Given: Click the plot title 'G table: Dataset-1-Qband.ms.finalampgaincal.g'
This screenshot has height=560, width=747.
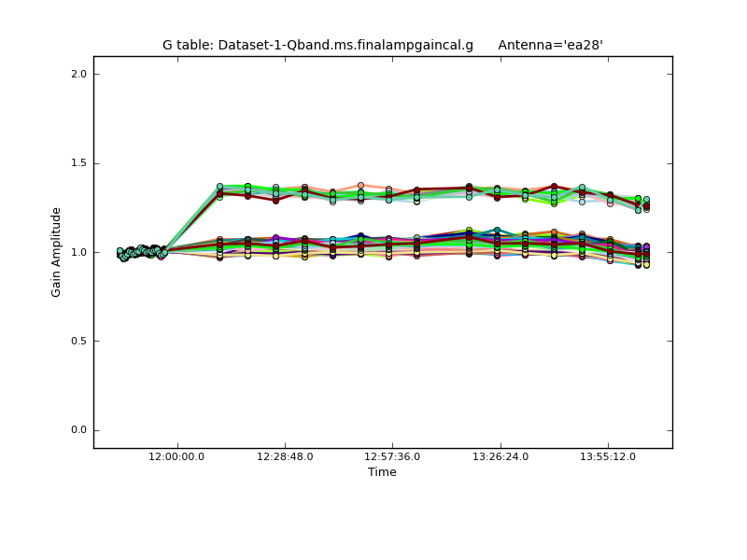Looking at the screenshot, I should pos(317,45).
